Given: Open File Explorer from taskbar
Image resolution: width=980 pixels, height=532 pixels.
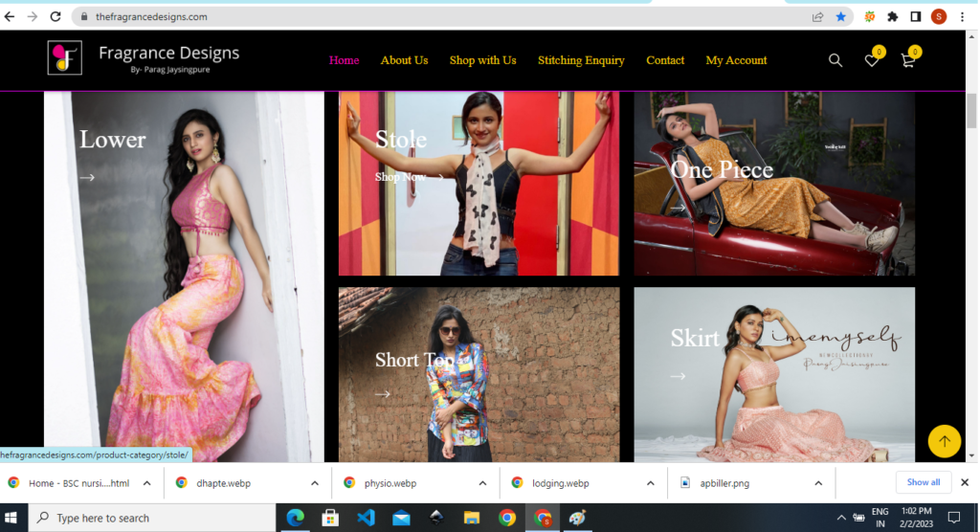Looking at the screenshot, I should pos(471,518).
